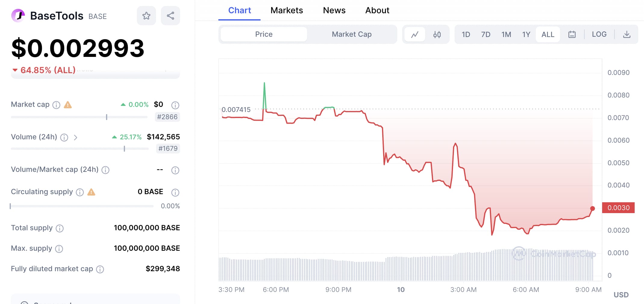Download chart data with the download icon
This screenshot has width=644, height=304.
point(627,34)
